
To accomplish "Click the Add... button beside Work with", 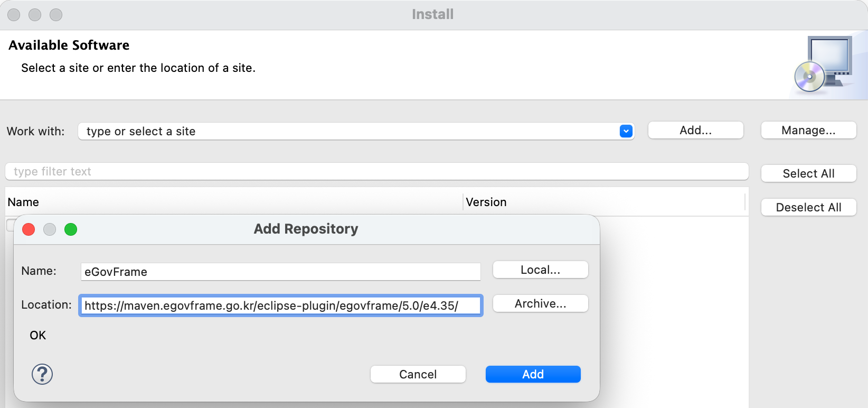I will [x=695, y=131].
